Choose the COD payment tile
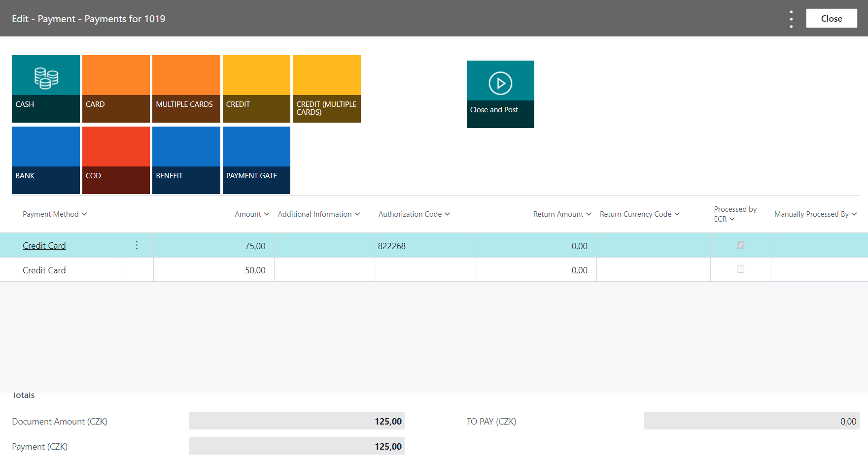Image resolution: width=868 pixels, height=460 pixels. (116, 160)
